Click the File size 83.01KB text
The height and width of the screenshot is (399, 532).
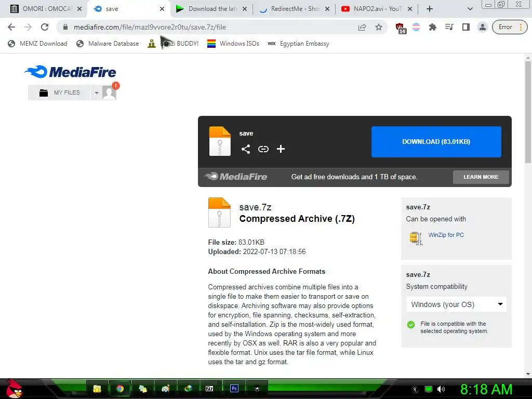(236, 242)
